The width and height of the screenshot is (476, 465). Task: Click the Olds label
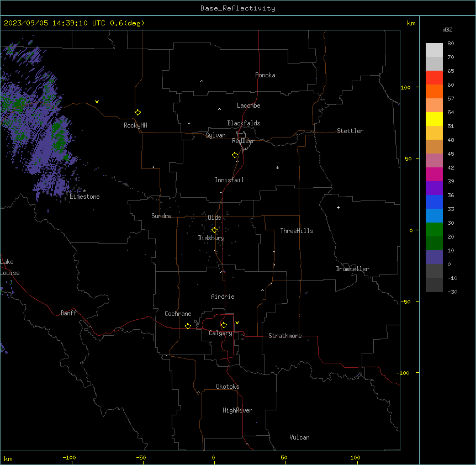pyautogui.click(x=214, y=218)
